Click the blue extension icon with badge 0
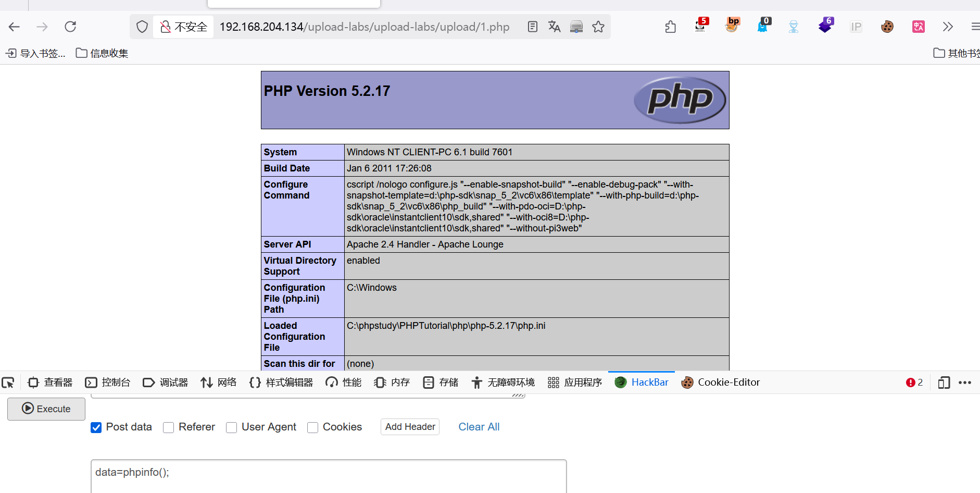 click(763, 25)
